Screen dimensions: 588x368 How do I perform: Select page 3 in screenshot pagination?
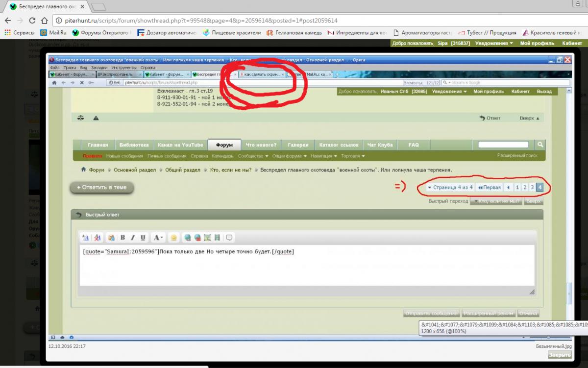pos(532,187)
